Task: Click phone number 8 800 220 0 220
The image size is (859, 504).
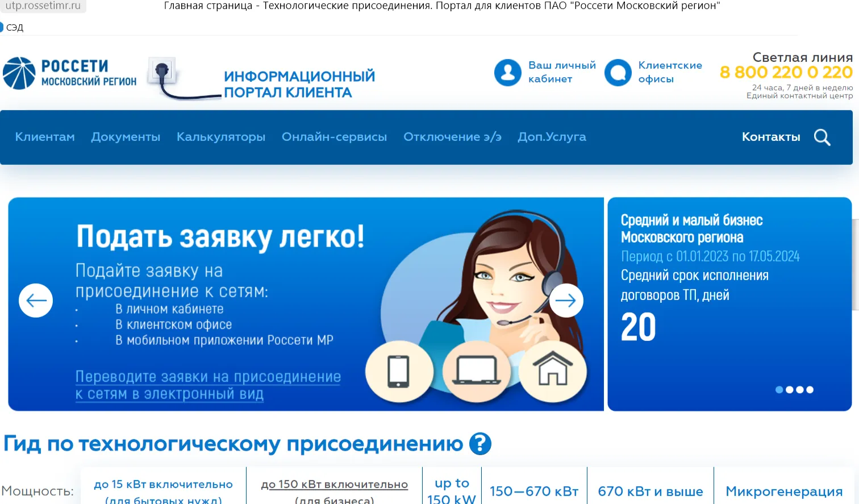Action: [786, 73]
